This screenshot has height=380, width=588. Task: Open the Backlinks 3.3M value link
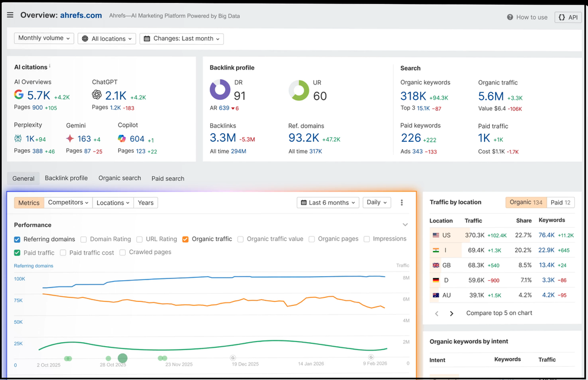tap(223, 138)
